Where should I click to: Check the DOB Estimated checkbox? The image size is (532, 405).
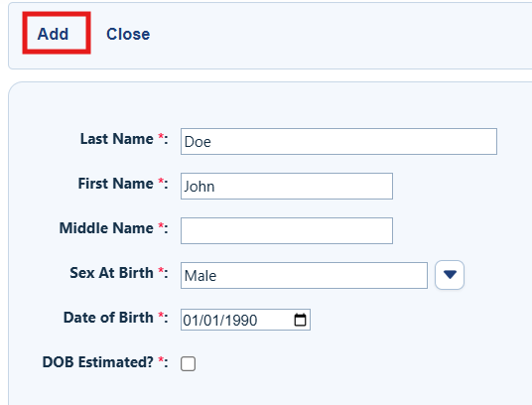click(x=188, y=363)
